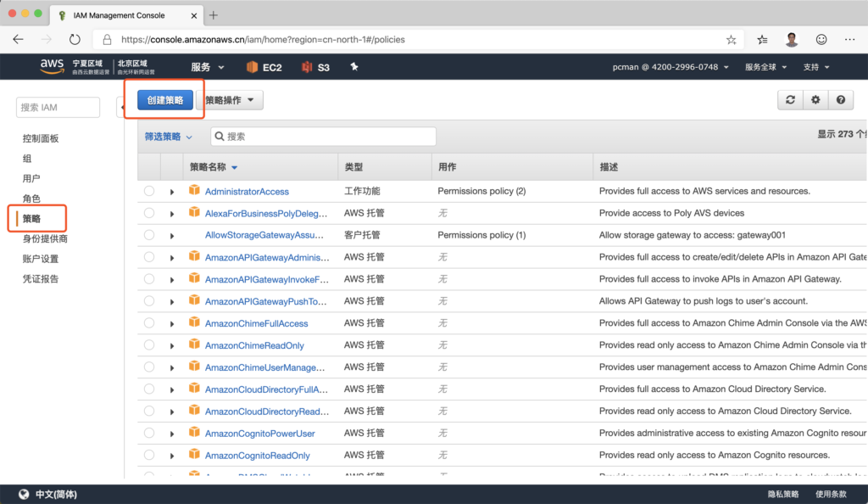Open the 服务 services menu
Screen dimensions: 868x504
point(208,67)
